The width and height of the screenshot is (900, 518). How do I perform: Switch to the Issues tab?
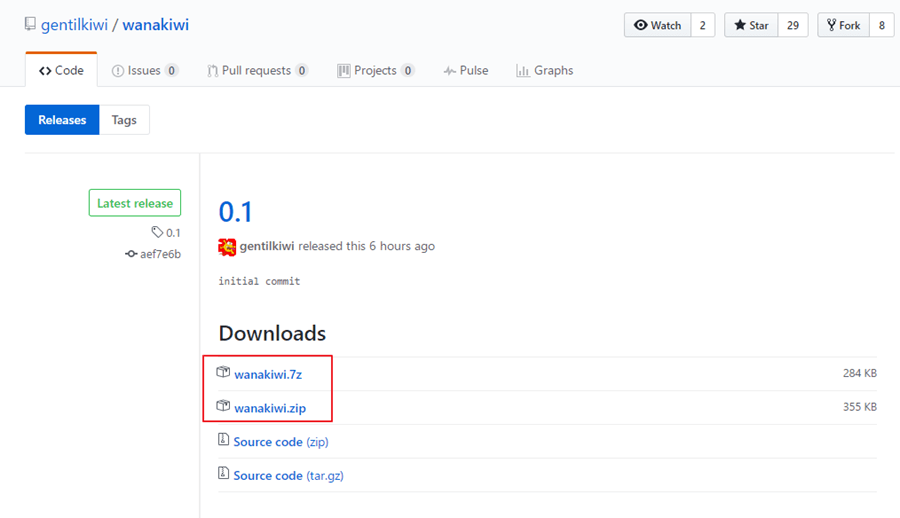(145, 71)
